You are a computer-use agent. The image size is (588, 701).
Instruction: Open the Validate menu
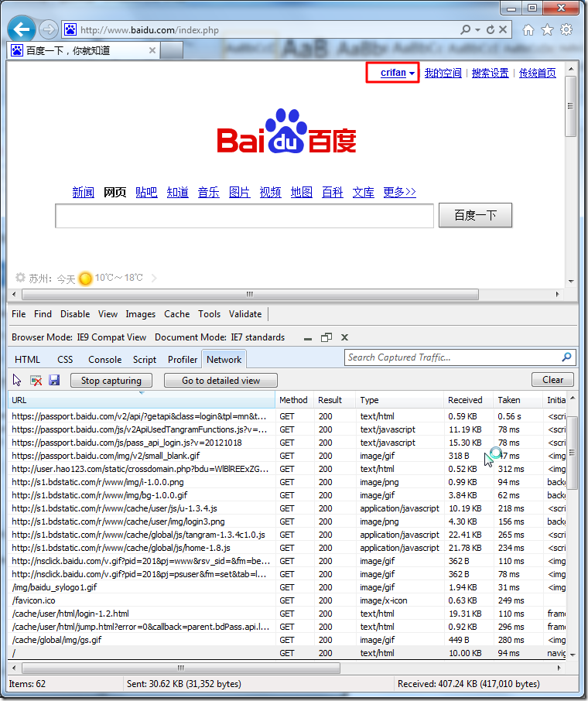(x=245, y=314)
